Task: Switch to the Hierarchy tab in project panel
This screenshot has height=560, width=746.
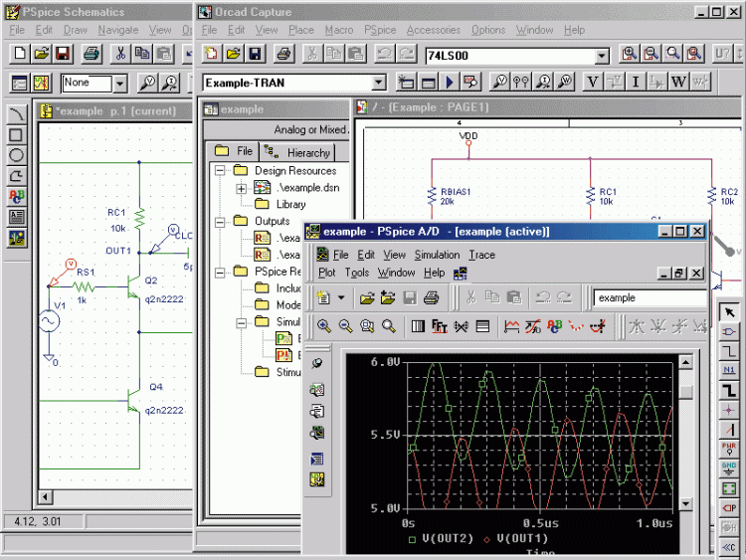Action: [297, 153]
